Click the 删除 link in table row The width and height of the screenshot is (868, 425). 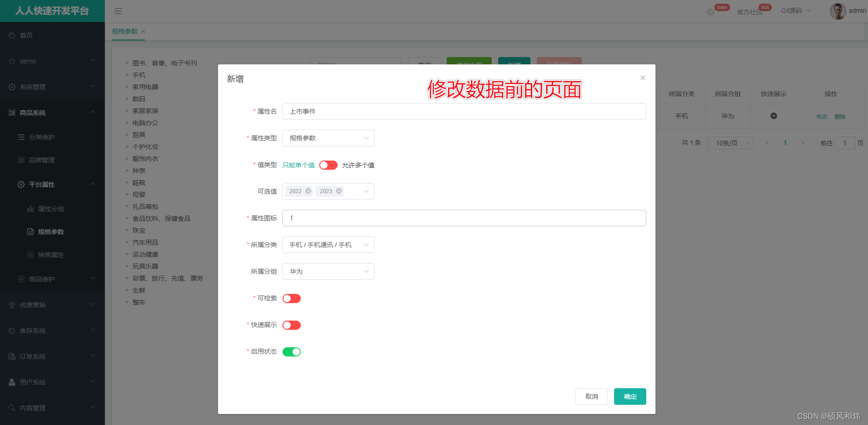coord(840,116)
